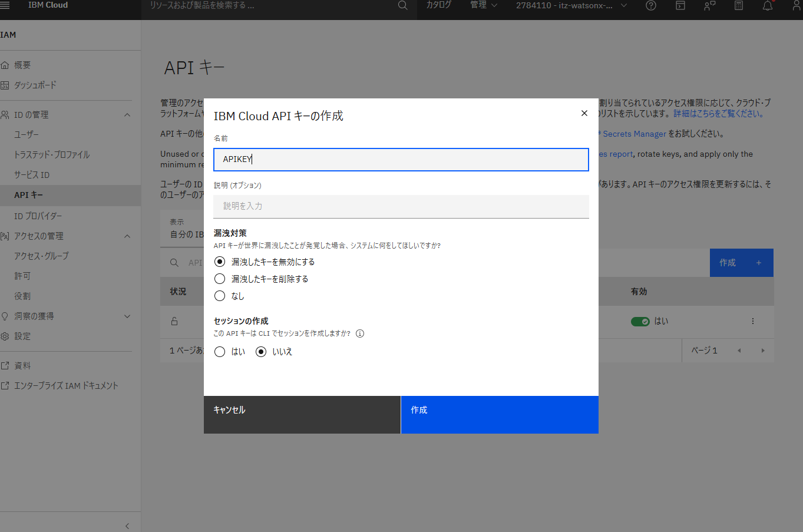Collapse the sidebar with the bottom chevron
This screenshot has width=803, height=532.
click(127, 526)
